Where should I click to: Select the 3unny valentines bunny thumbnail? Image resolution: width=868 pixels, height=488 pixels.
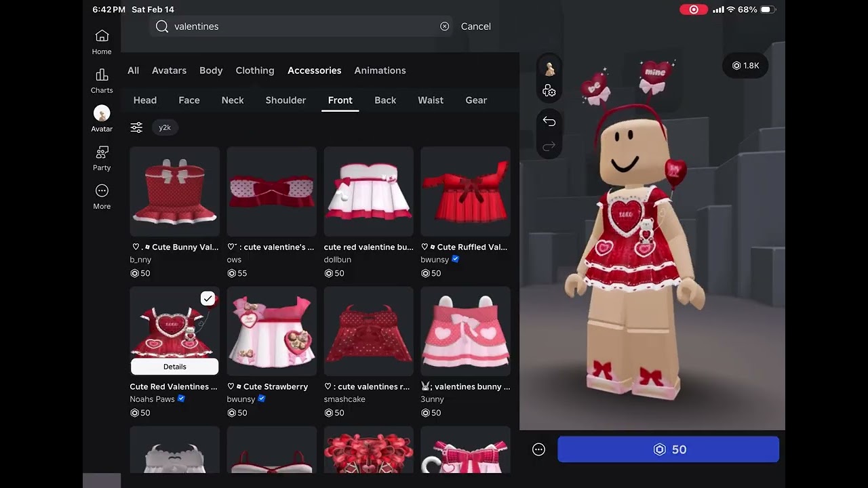pyautogui.click(x=466, y=331)
